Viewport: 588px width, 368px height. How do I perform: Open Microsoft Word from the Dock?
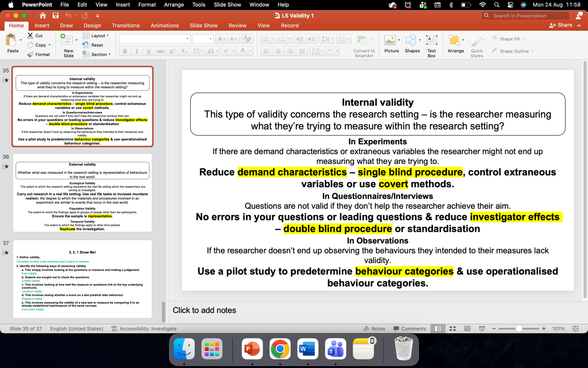308,349
